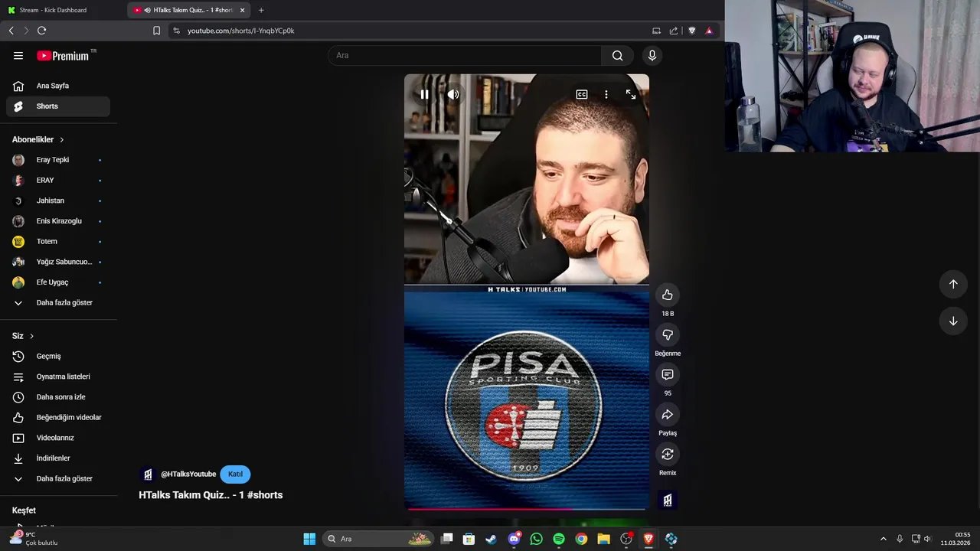Click the taskbar Ara search box
The width and height of the screenshot is (980, 551).
379,539
